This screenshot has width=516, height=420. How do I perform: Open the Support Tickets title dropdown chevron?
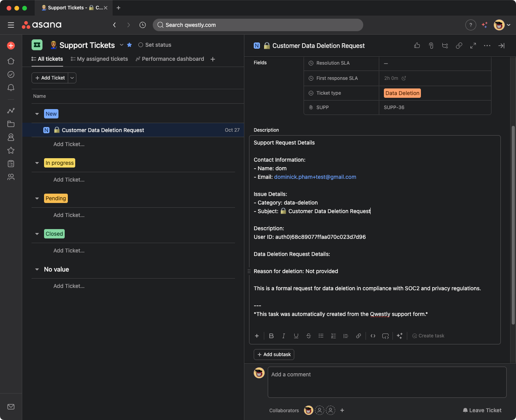tap(122, 45)
